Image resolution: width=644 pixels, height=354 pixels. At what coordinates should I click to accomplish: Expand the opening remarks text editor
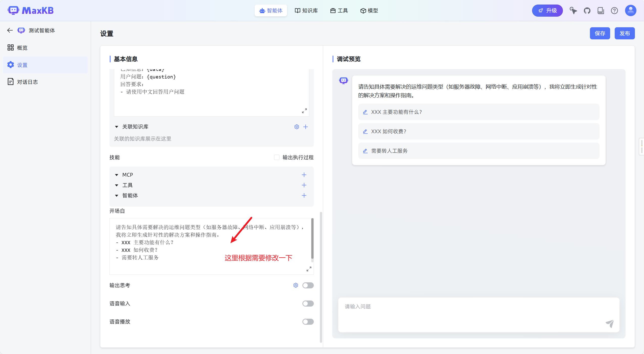tap(309, 269)
